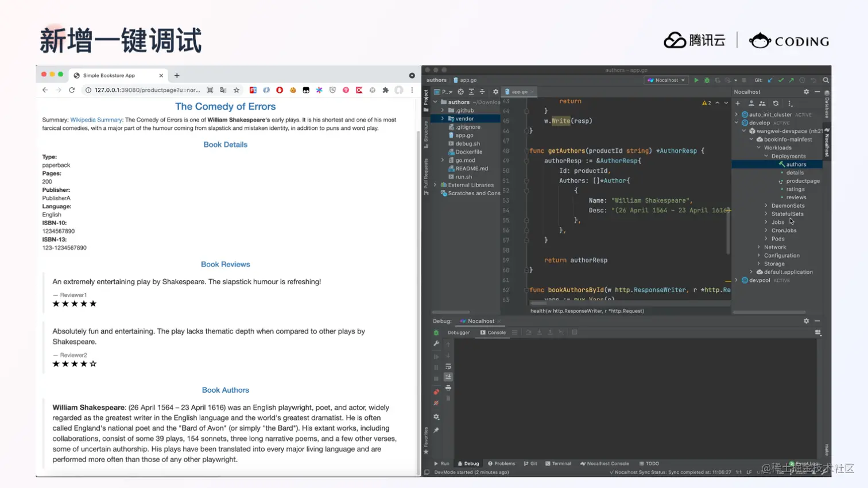Open the Nocalhost Console tool window

[x=604, y=463]
